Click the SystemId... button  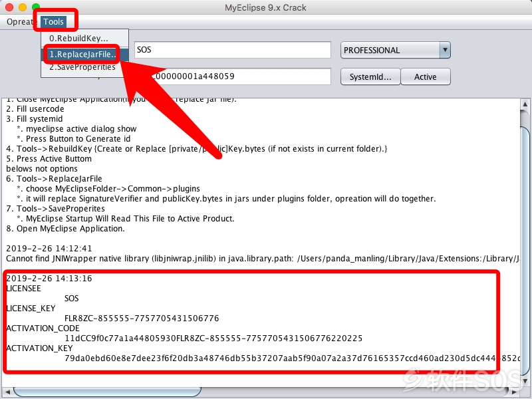[370, 76]
